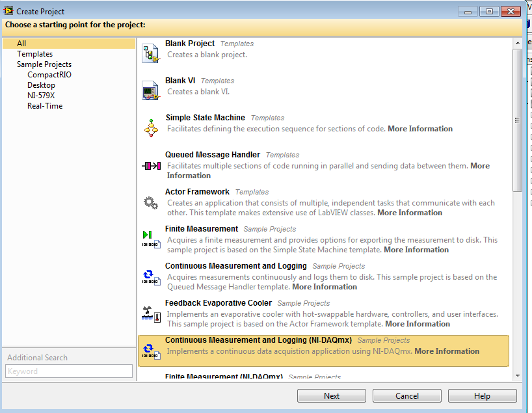Open More Information for Actor Framework
The width and height of the screenshot is (532, 413).
click(x=410, y=213)
